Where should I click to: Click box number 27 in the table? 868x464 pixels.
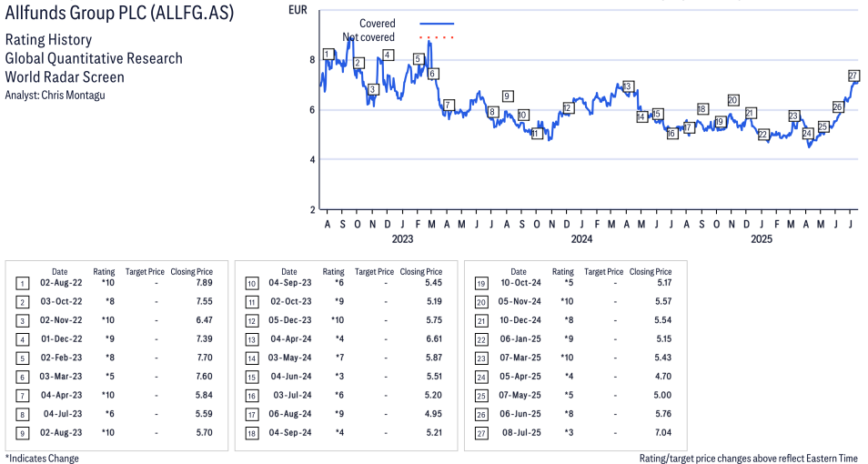coord(481,434)
